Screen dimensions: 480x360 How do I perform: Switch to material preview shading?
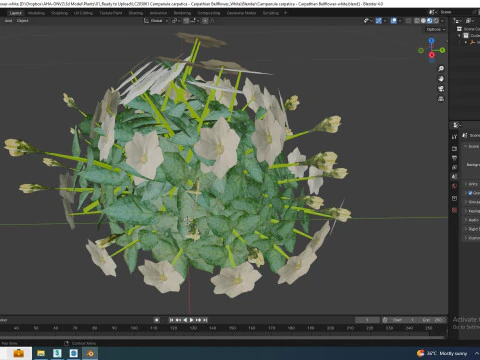pyautogui.click(x=430, y=21)
